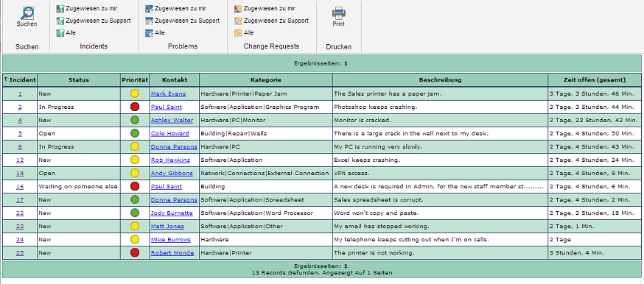The image size is (644, 284).
Task: Open contact Jody Burnette
Action: [x=172, y=213]
